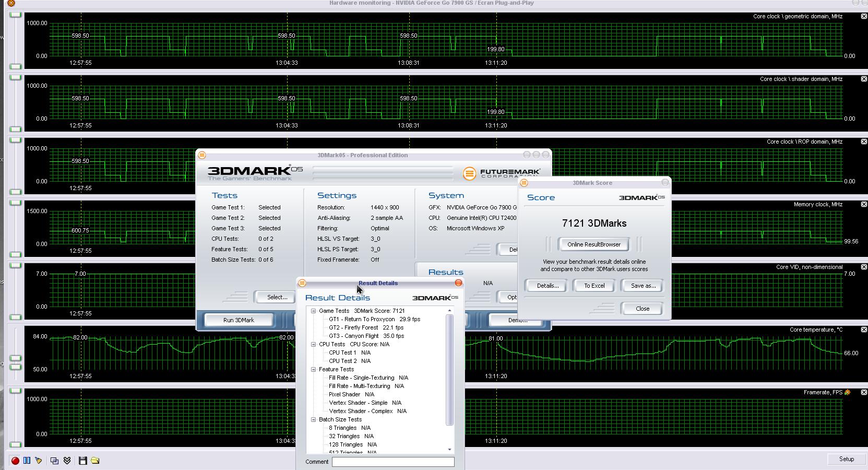Click the gear icon in Hardware monitoring title bar
868x470 pixels.
pyautogui.click(x=11, y=3)
